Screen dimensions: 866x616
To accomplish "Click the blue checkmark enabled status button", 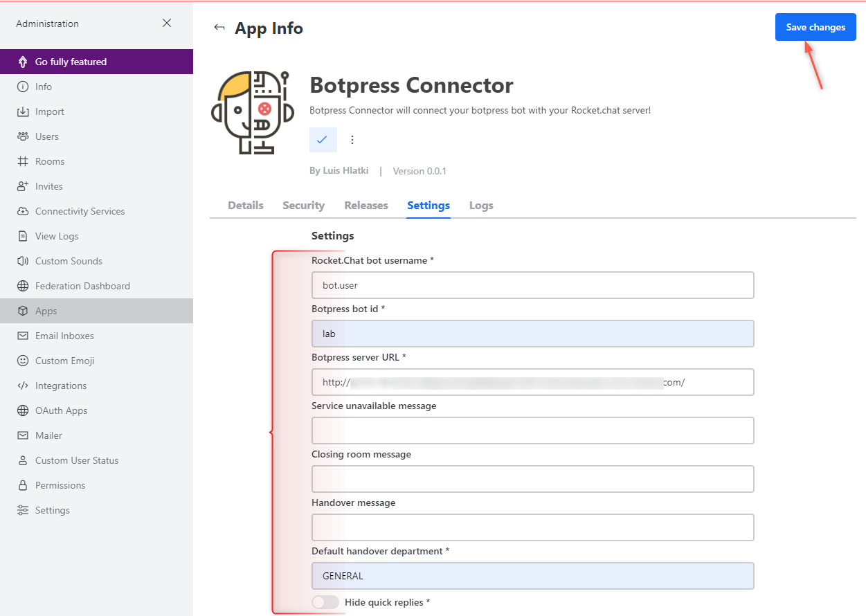I will click(x=323, y=140).
